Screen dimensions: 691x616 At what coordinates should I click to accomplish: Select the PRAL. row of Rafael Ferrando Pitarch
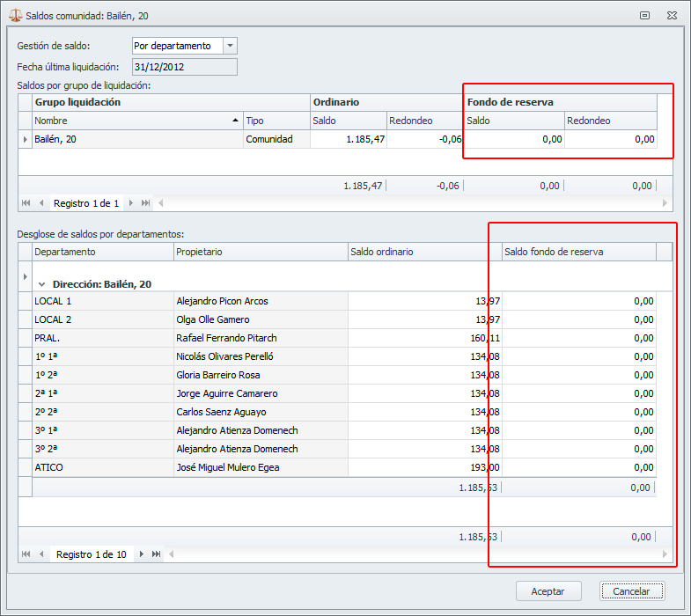pyautogui.click(x=176, y=338)
